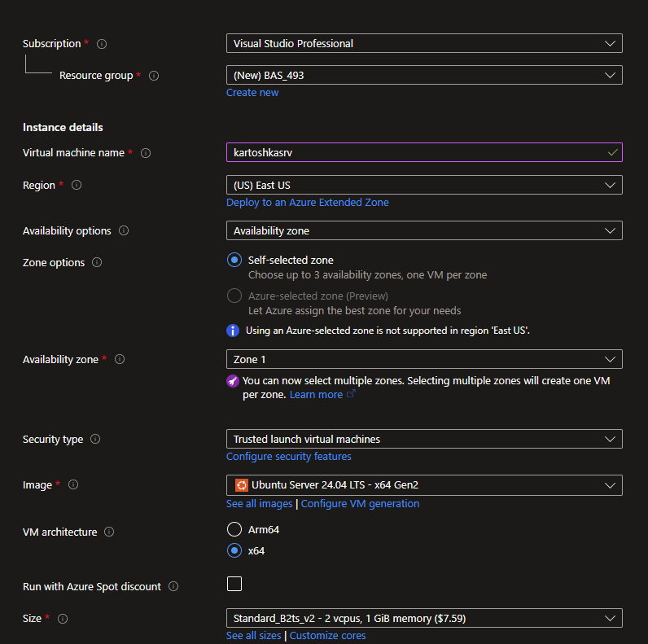648x644 pixels.
Task: Select Self-selected zone radio button
Action: pos(234,260)
